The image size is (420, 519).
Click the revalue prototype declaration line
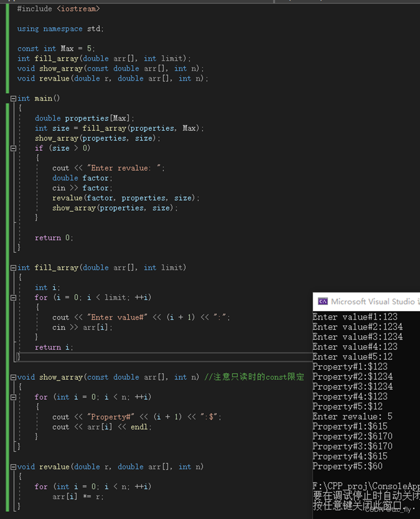pyautogui.click(x=113, y=78)
